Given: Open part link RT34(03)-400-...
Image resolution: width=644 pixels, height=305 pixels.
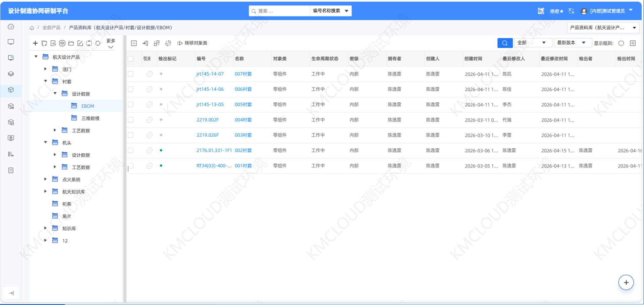Looking at the screenshot, I should (214, 166).
